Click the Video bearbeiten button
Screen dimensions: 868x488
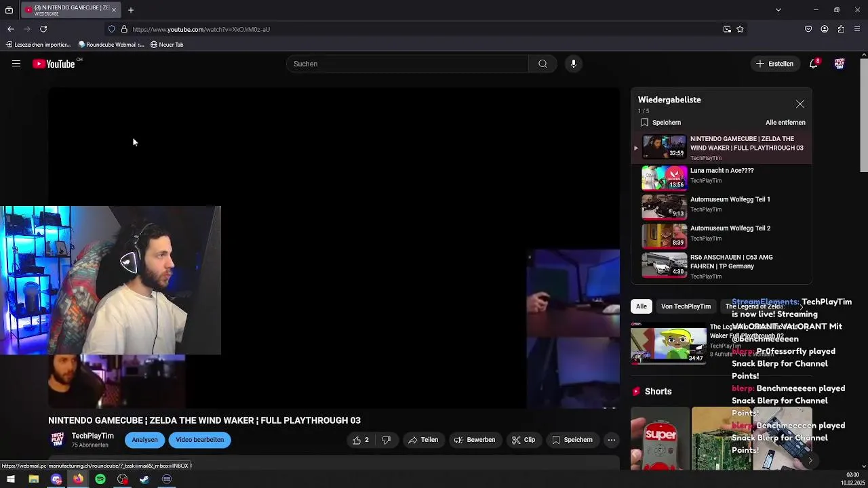(199, 440)
